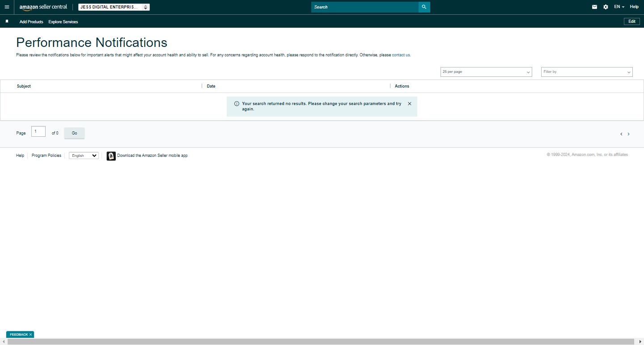Click the Amazon Seller Central logo
This screenshot has width=644, height=345.
point(43,7)
